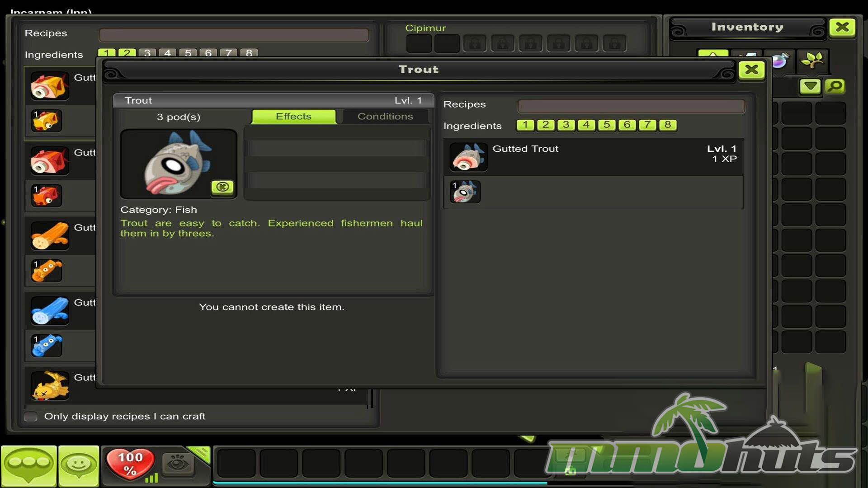
Task: Close the Trout window
Action: [751, 70]
